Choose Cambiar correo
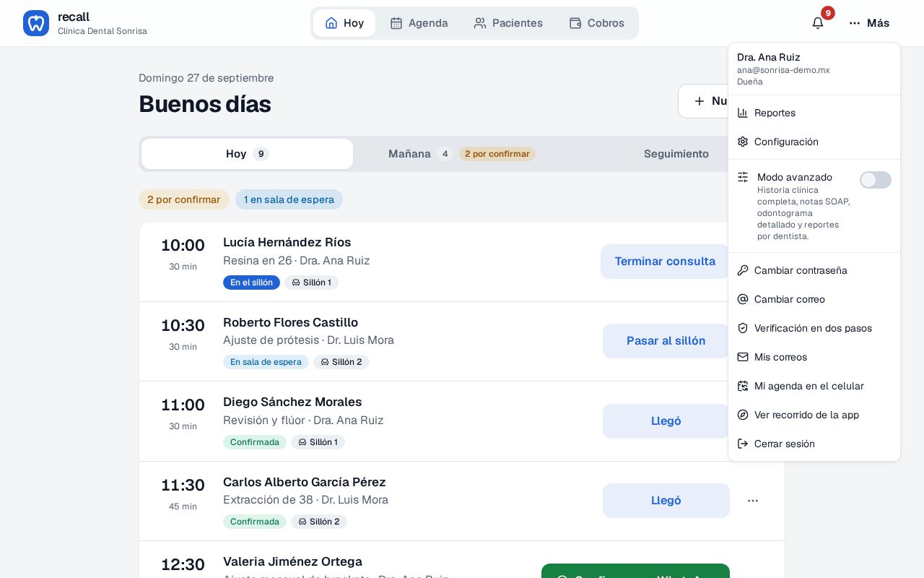 coord(814,299)
